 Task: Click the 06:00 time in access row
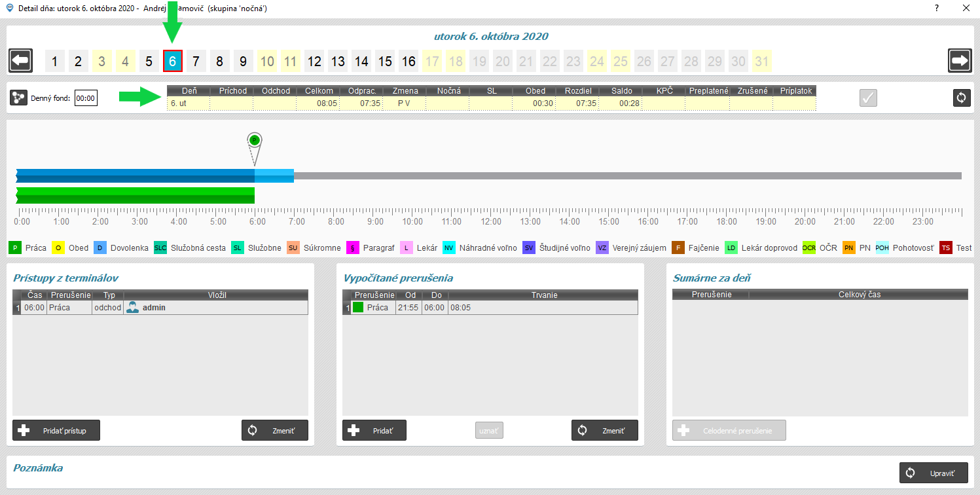[33, 307]
